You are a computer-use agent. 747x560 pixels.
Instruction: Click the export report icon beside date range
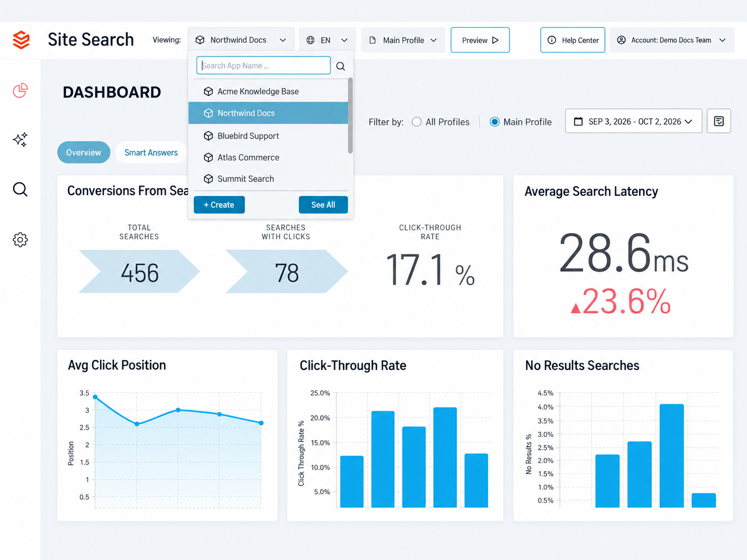tap(719, 121)
